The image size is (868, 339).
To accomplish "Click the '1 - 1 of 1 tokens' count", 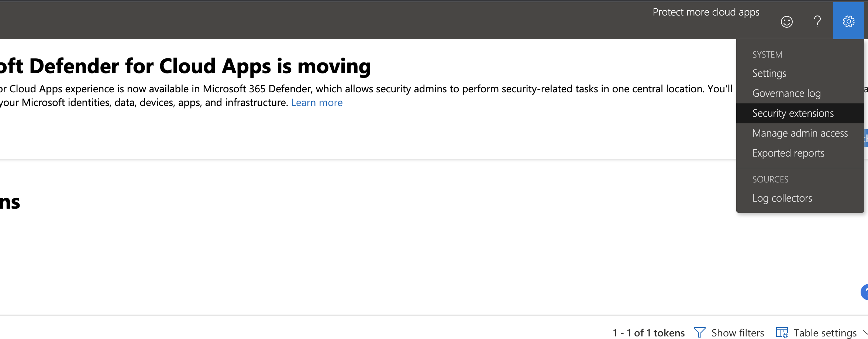I will coord(648,333).
